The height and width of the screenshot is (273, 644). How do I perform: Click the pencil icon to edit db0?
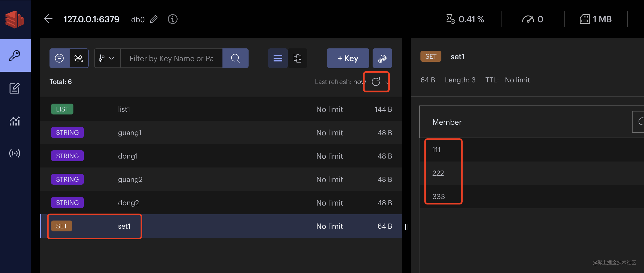[154, 19]
